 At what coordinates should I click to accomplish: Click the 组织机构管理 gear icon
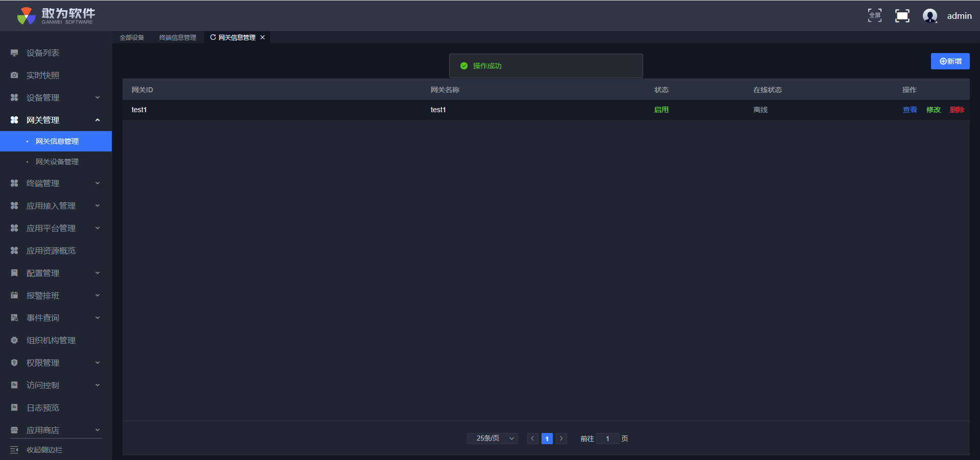(14, 340)
